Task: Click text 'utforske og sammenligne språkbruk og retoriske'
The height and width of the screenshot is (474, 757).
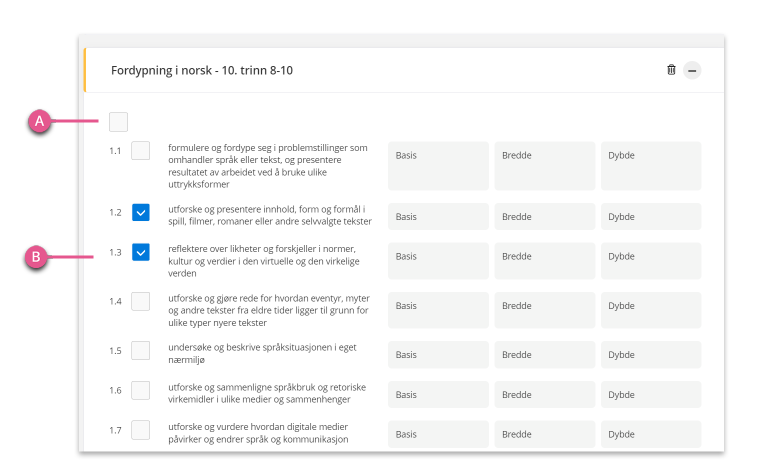Action: [267, 387]
